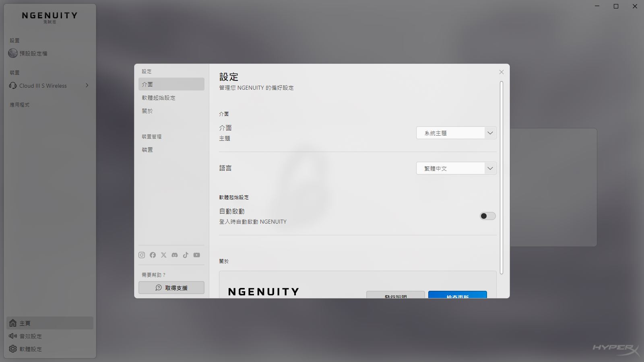Click the 登入時自動啟動 NGENUITY description text
This screenshot has height=362, width=644.
pyautogui.click(x=253, y=222)
